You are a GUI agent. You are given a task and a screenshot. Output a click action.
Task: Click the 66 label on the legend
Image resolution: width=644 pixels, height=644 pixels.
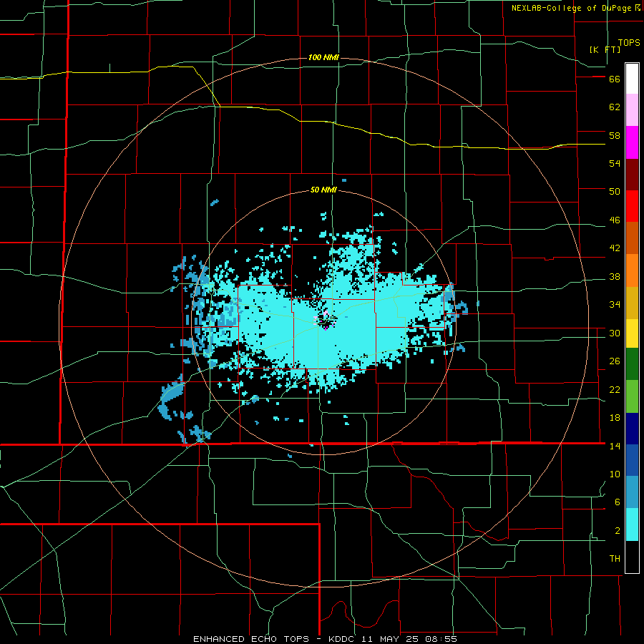click(615, 79)
